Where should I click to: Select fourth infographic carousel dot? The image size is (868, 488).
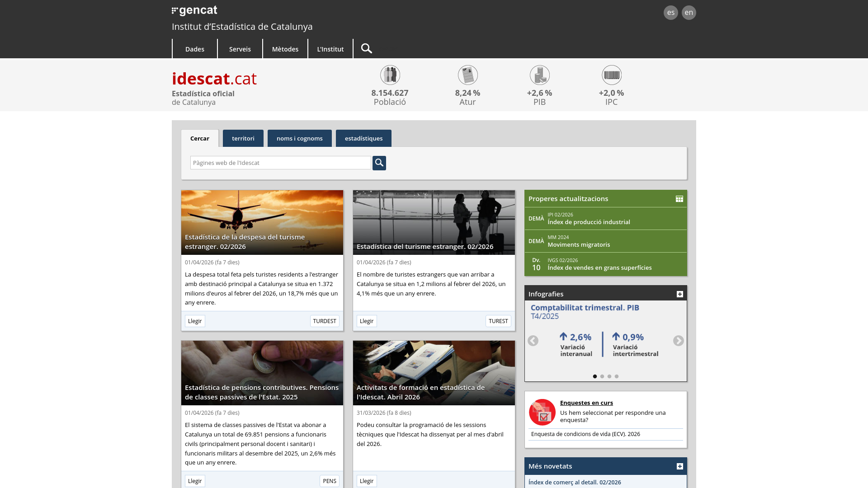coord(617,376)
